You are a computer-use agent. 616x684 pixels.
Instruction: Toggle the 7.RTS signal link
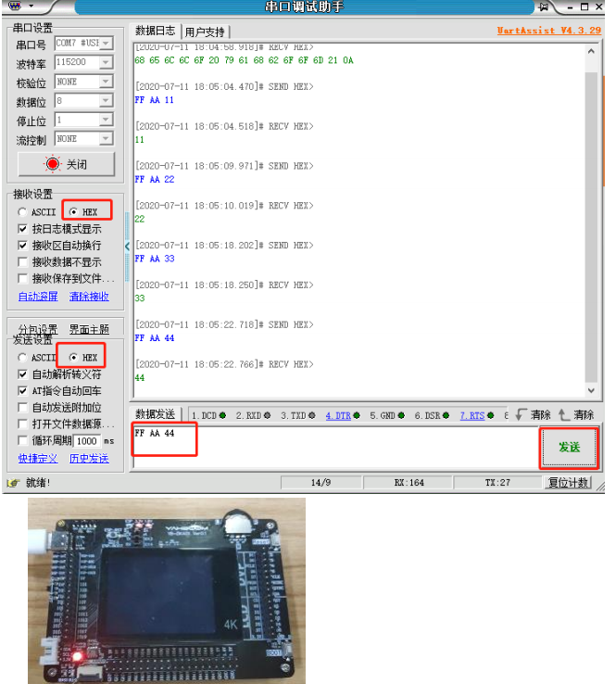(472, 416)
